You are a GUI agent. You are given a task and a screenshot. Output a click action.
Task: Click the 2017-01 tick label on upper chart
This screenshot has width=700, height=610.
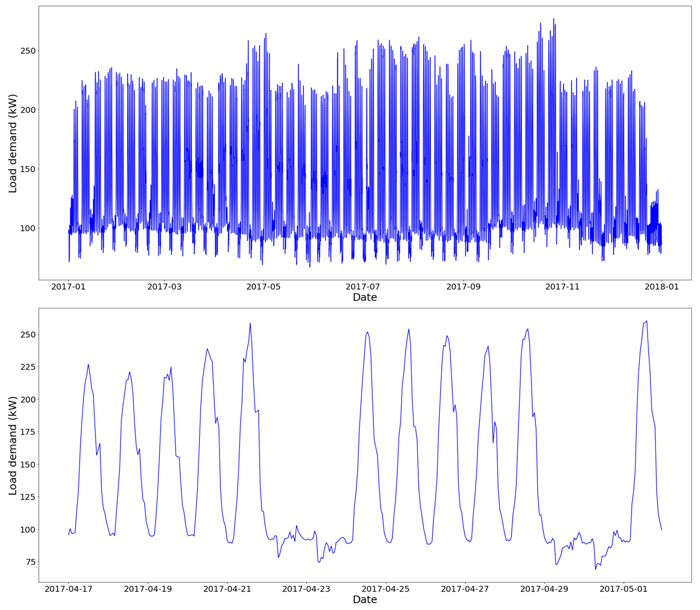68,287
